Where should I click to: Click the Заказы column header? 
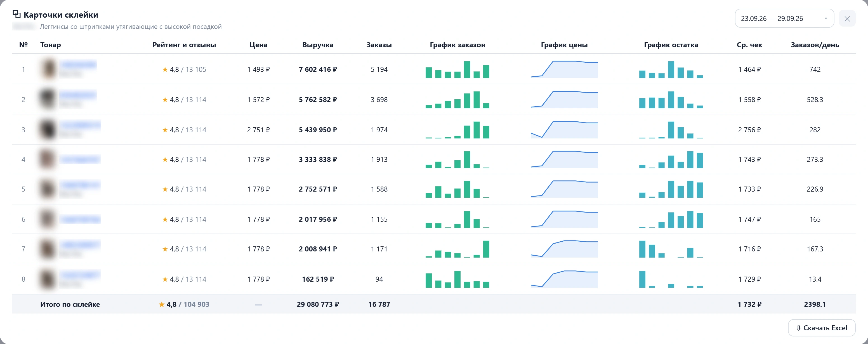[x=379, y=45]
